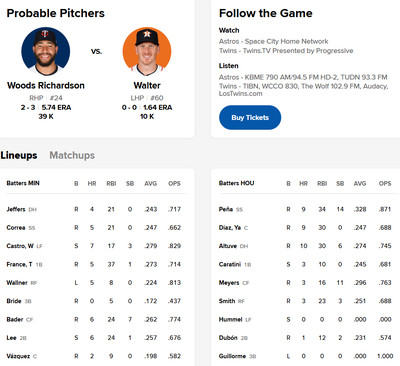Open Bader player profile link

pos(15,319)
